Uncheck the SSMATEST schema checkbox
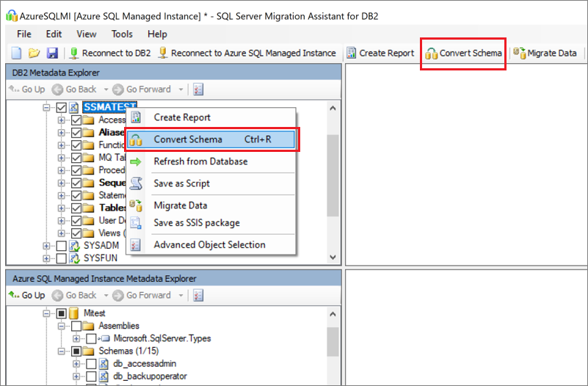The image size is (588, 386). (62, 108)
